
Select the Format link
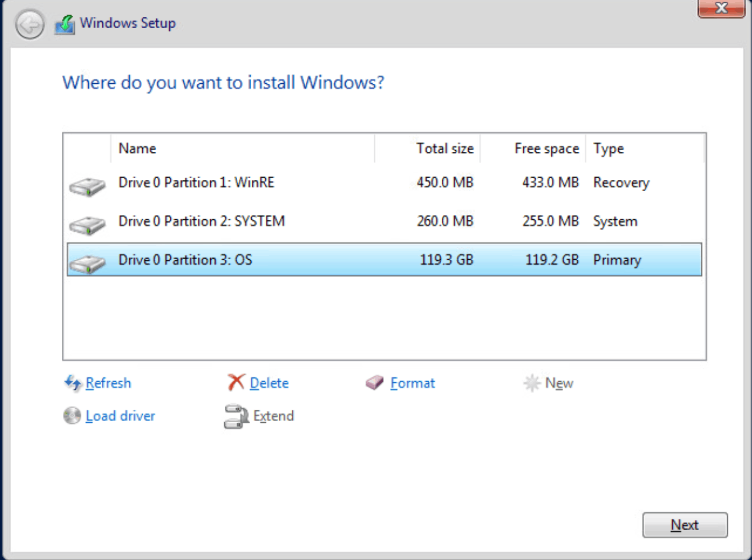click(413, 383)
